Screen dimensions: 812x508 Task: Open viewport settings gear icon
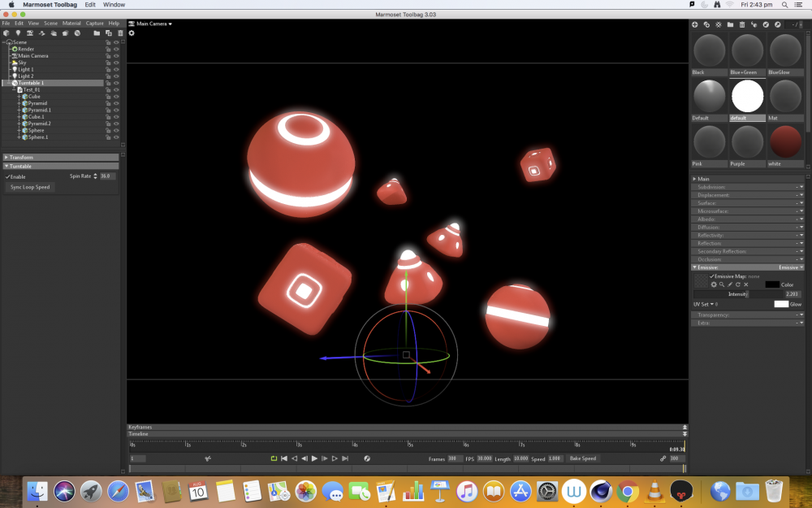[132, 33]
